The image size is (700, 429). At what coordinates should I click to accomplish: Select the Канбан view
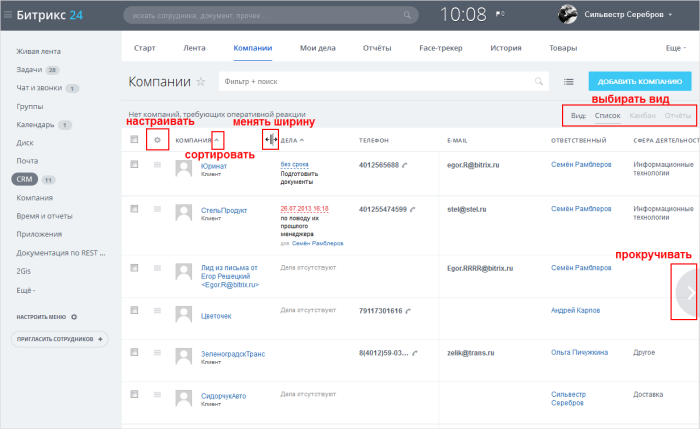[642, 116]
